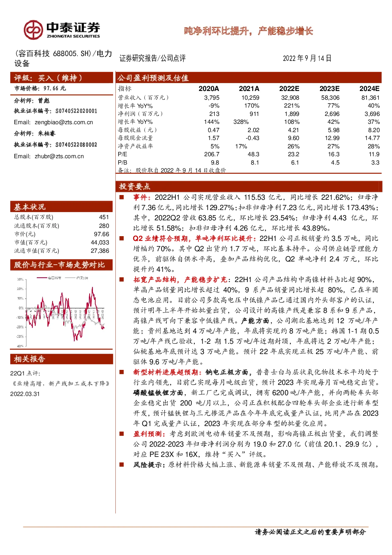Click the 2024E column header
The height and width of the screenshot is (555, 392).
(369, 89)
